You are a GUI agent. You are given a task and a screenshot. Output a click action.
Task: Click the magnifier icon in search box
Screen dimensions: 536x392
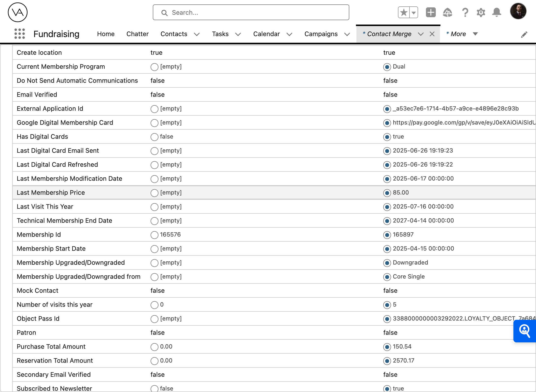pyautogui.click(x=164, y=13)
